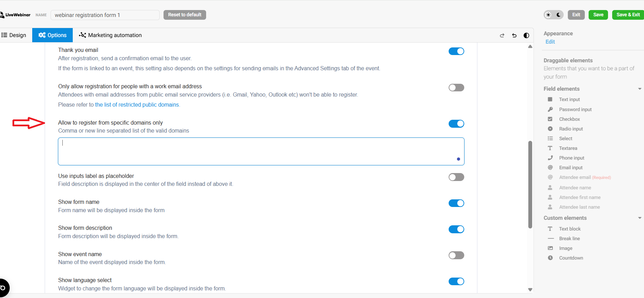Screen dimensions: 644x298
Task: Open the Marketing automation tab
Action: (111, 35)
